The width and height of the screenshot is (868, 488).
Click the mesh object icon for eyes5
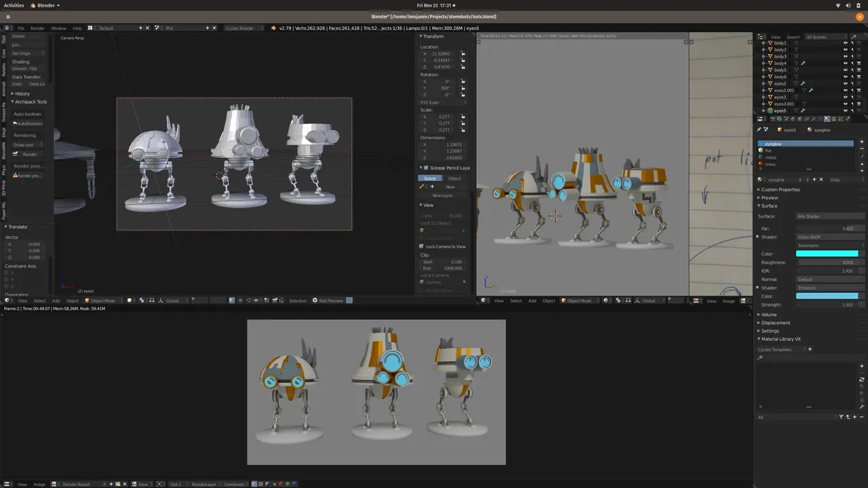pyautogui.click(x=770, y=110)
